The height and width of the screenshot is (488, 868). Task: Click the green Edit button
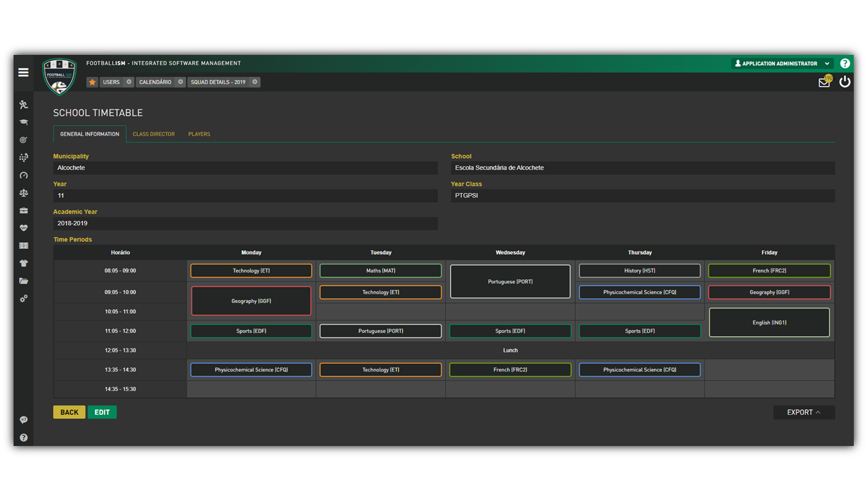click(x=102, y=412)
